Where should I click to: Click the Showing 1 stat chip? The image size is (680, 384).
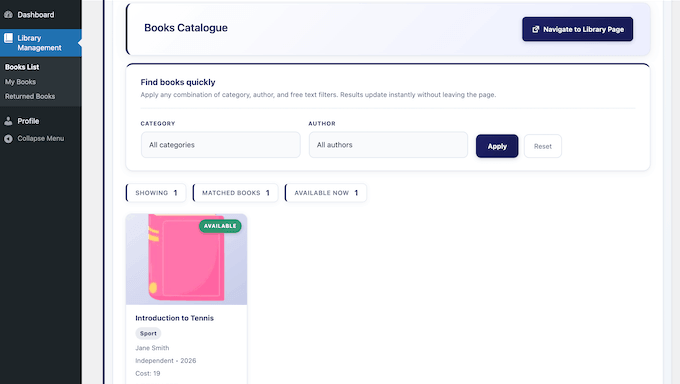(156, 193)
